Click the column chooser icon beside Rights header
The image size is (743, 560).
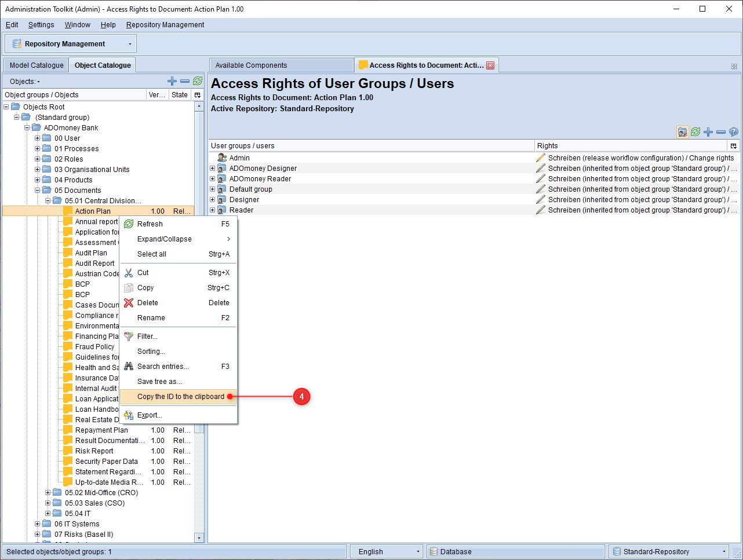click(734, 146)
